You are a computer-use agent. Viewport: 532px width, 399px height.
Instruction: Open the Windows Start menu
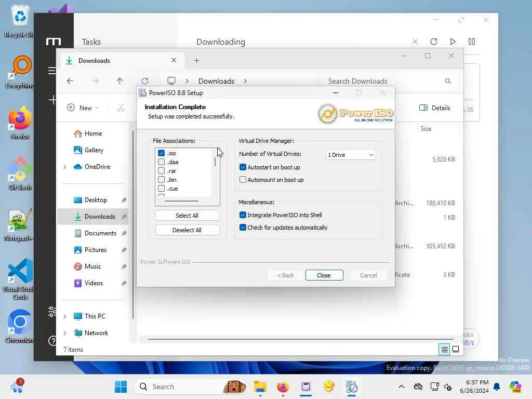(x=121, y=387)
